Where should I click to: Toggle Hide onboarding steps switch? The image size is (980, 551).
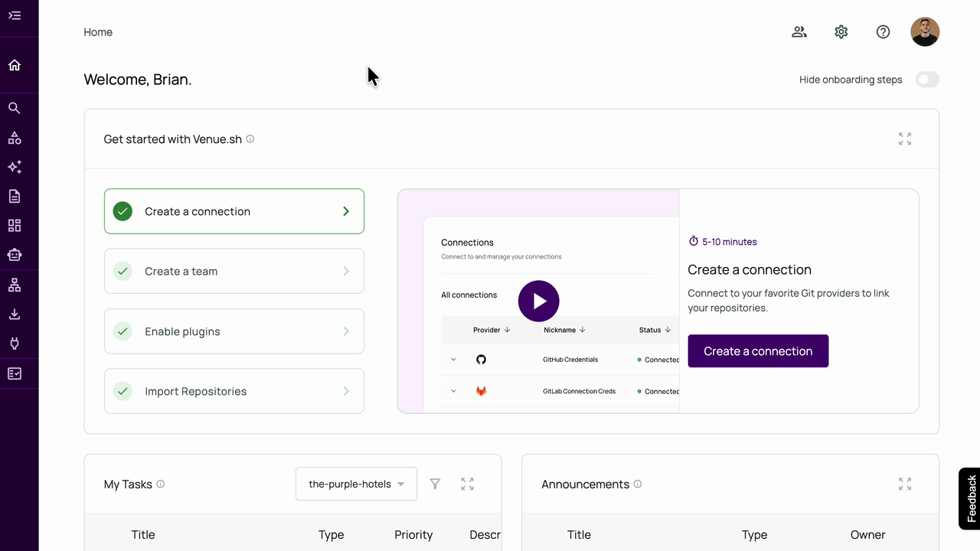[x=927, y=80]
